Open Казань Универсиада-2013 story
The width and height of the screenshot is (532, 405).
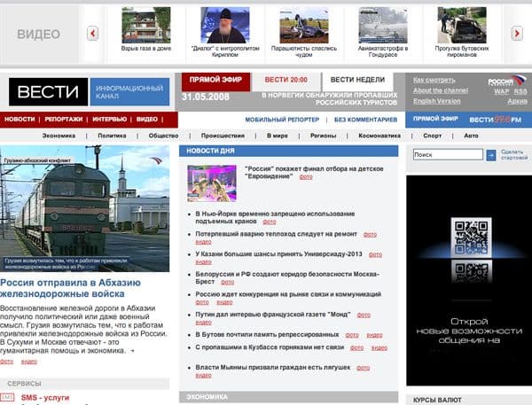point(278,254)
